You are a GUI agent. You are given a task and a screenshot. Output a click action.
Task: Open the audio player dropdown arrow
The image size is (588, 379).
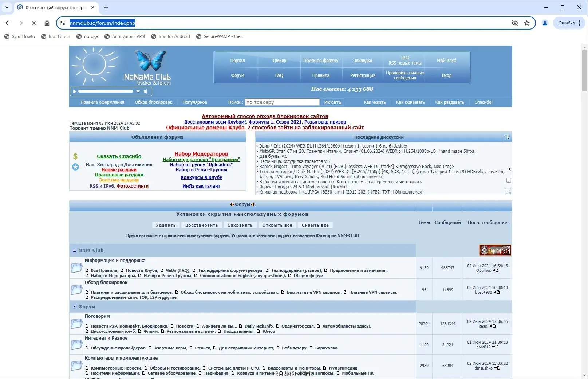tap(138, 91)
